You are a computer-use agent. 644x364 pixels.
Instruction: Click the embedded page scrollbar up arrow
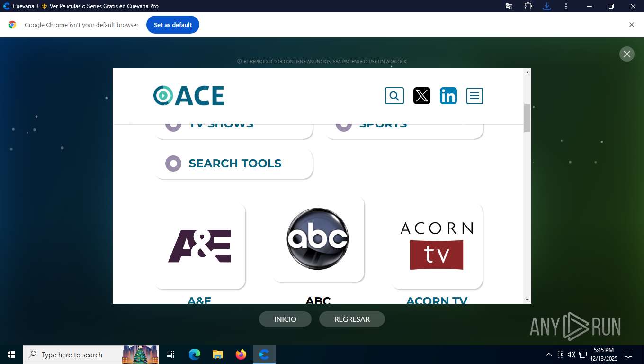tap(527, 73)
